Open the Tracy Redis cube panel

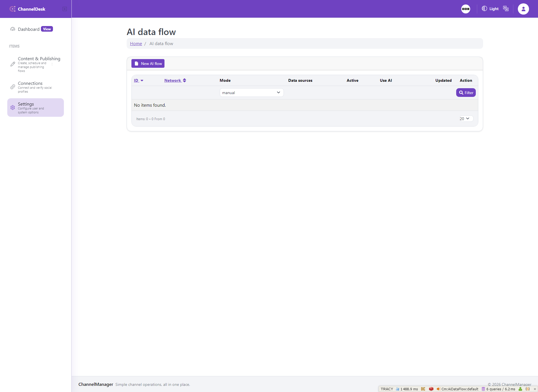pyautogui.click(x=431, y=389)
